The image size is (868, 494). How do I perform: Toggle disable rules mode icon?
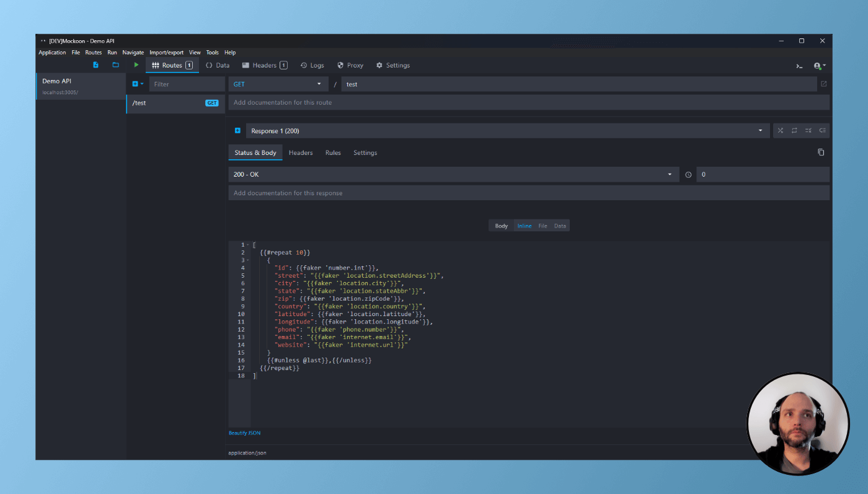coord(808,131)
